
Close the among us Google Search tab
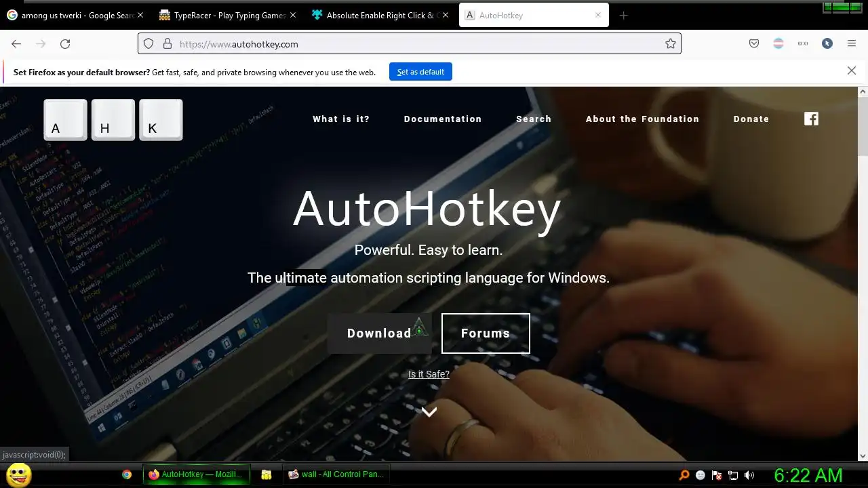pyautogui.click(x=140, y=15)
